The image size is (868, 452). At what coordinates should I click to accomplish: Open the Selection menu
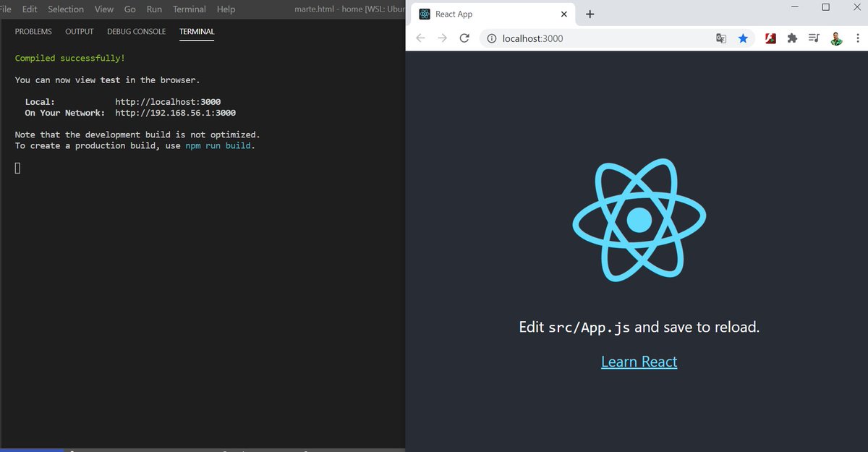(66, 9)
